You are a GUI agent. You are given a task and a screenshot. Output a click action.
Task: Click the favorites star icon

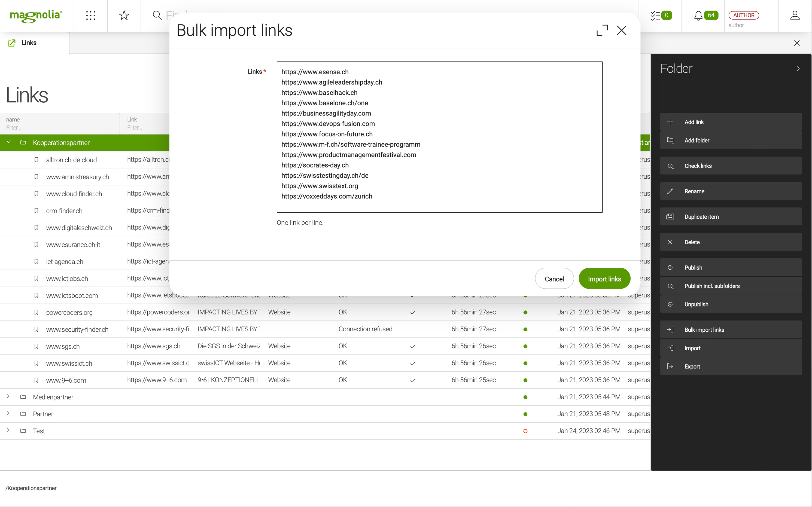click(x=124, y=15)
